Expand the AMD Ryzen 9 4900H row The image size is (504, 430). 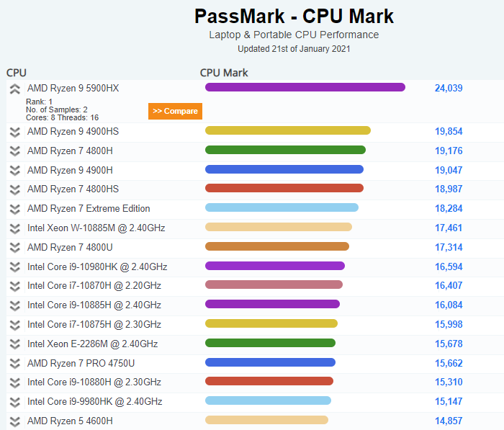click(15, 171)
